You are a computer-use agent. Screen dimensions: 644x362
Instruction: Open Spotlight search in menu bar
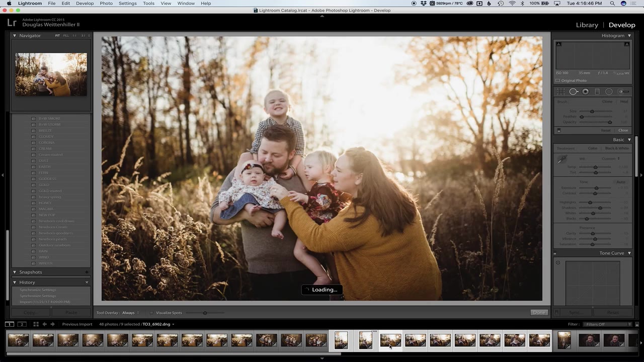pyautogui.click(x=612, y=4)
